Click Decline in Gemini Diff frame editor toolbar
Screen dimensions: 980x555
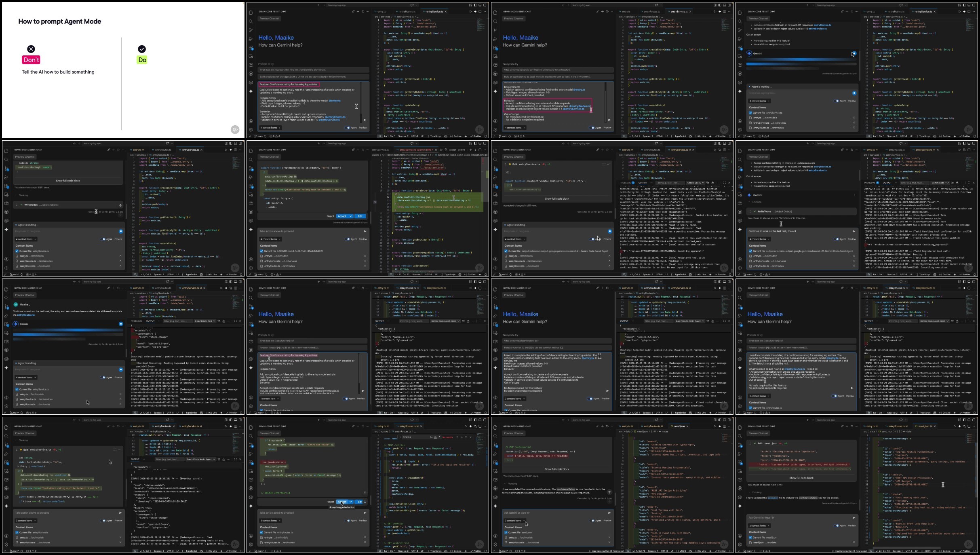[x=461, y=150]
